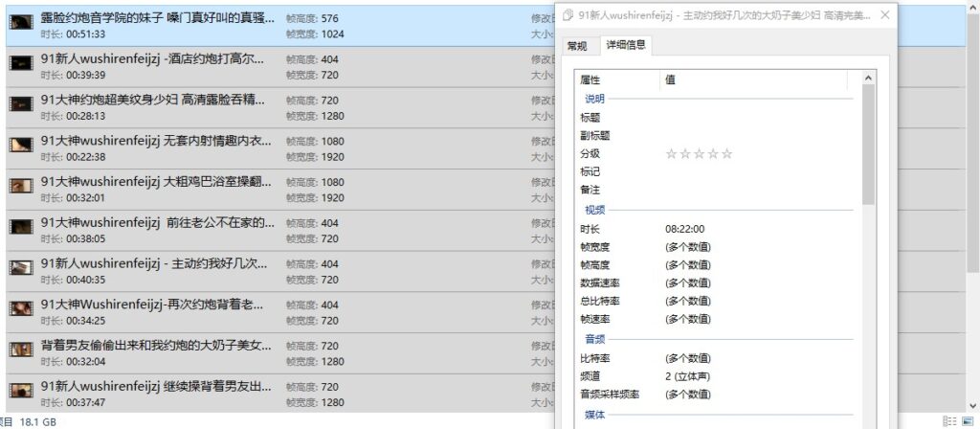This screenshot has height=429, width=980.
Task: Click the 时长 00:51:33 text in file list
Action: [73, 34]
